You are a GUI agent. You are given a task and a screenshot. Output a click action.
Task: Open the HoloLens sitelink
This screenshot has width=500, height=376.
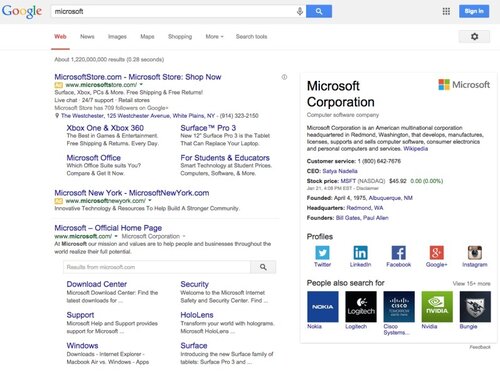tap(197, 315)
